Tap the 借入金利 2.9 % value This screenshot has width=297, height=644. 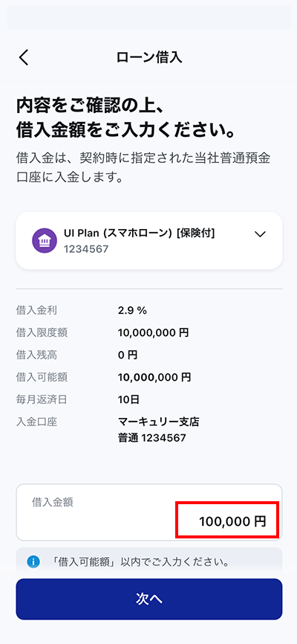click(x=132, y=311)
